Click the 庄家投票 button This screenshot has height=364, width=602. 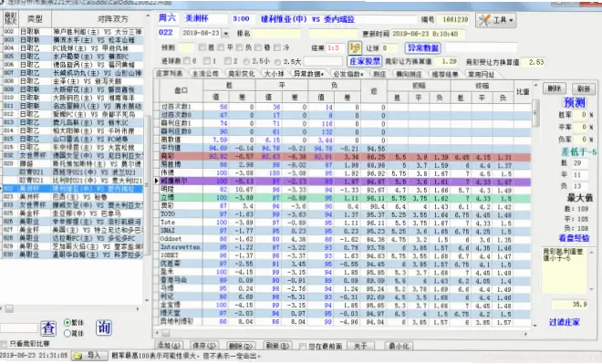pyautogui.click(x=364, y=61)
